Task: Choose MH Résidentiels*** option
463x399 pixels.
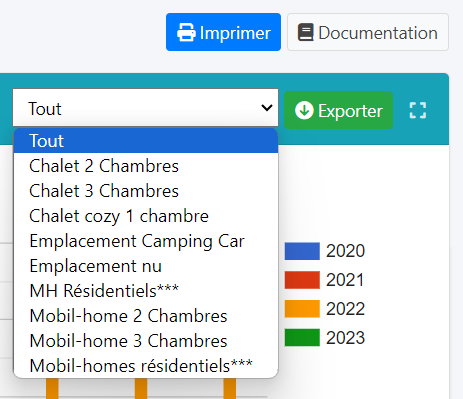Action: tap(146, 291)
